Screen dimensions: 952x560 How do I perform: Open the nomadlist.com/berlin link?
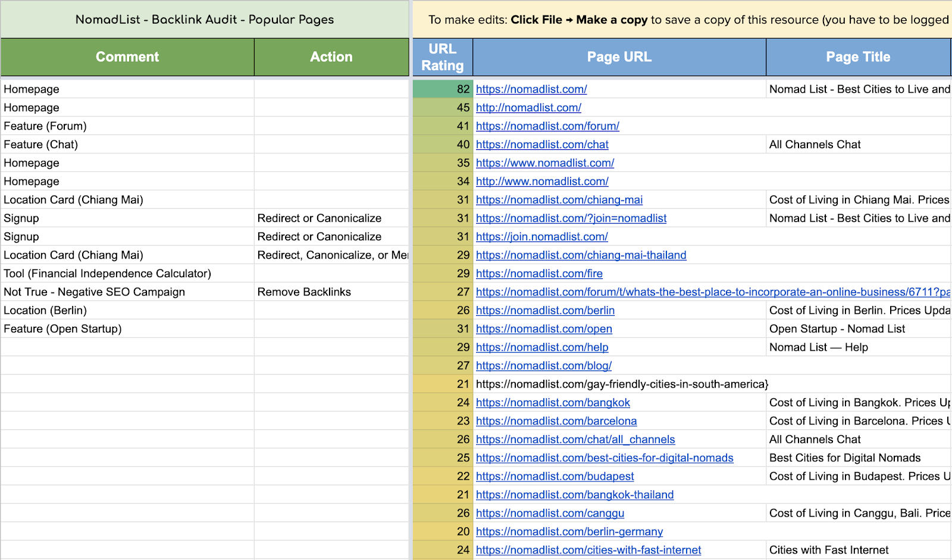(x=545, y=310)
